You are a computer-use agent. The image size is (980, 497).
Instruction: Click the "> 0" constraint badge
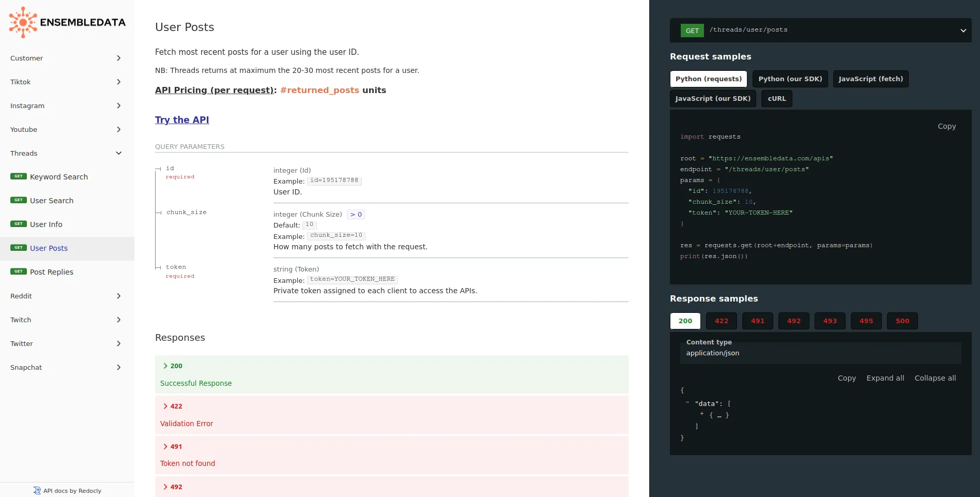356,214
